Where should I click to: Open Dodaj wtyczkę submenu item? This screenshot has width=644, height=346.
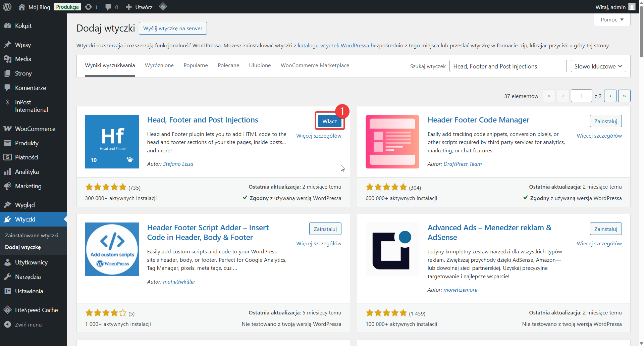(x=23, y=247)
